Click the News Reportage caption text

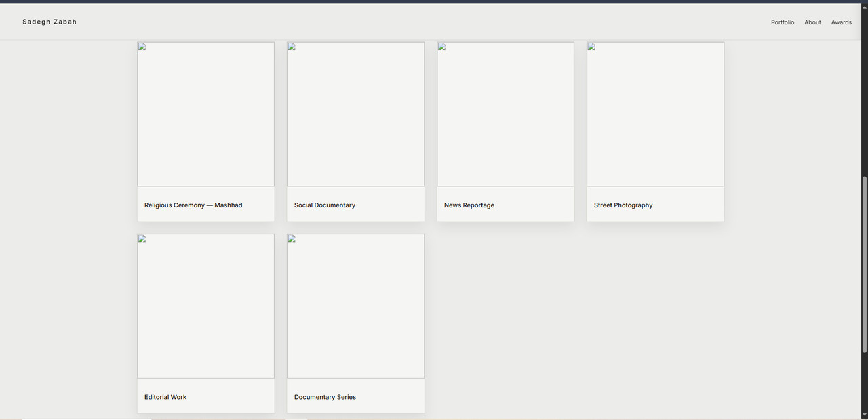pyautogui.click(x=469, y=205)
